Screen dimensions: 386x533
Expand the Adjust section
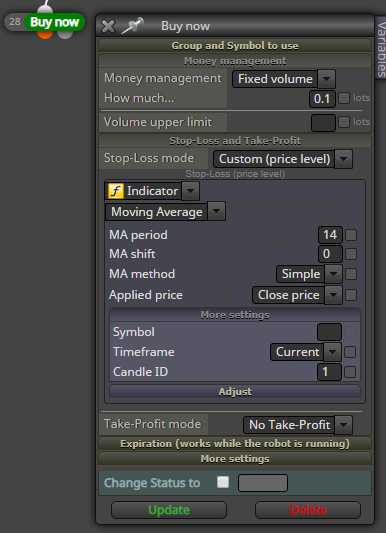(235, 392)
